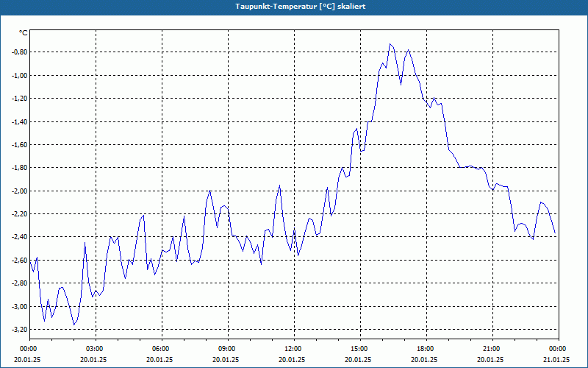Choose the 09:00 time label
The image size is (588, 368).
[226, 349]
